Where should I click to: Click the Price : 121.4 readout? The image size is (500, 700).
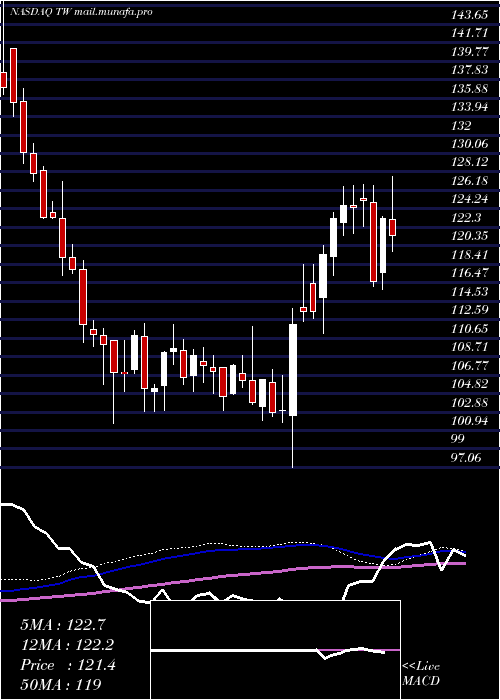(x=68, y=665)
